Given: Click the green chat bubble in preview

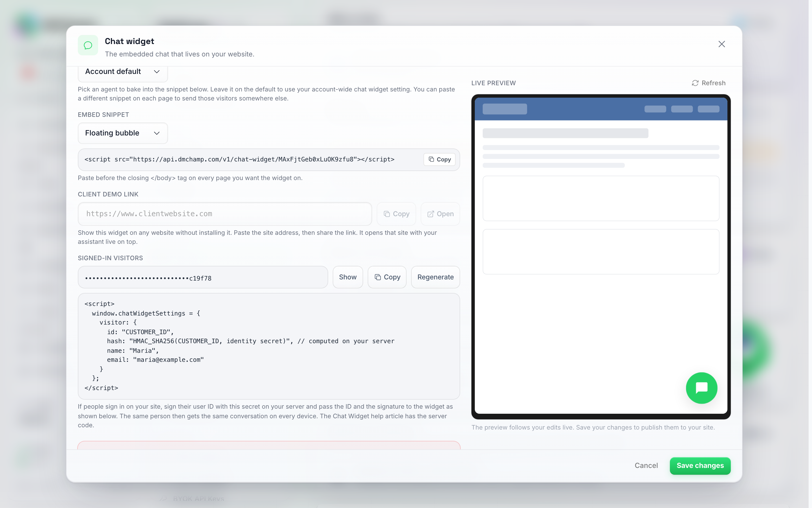Looking at the screenshot, I should tap(701, 388).
